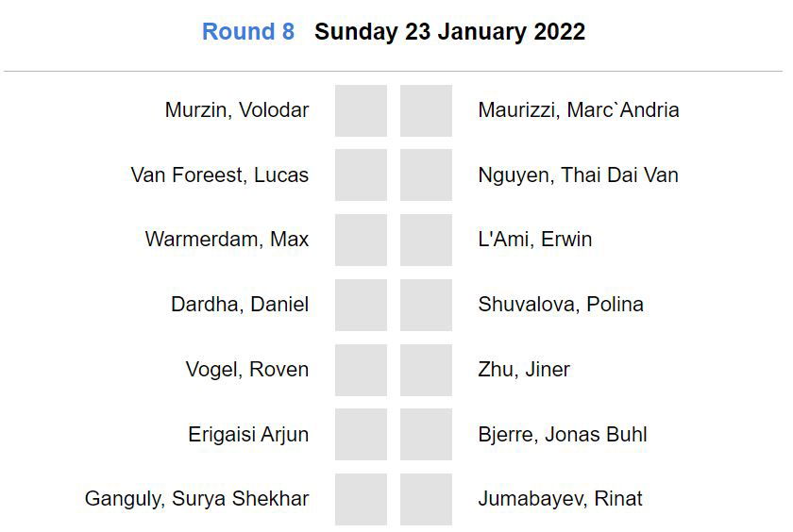
Task: Click Jumabayev, Rinat player name
Action: point(561,498)
